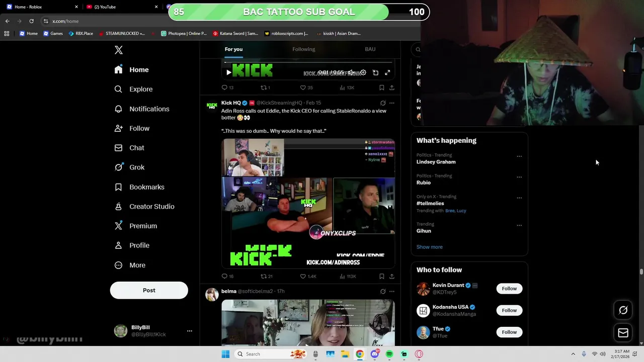The width and height of the screenshot is (644, 362).
Task: Enter fullscreen on the top video
Action: (x=387, y=72)
